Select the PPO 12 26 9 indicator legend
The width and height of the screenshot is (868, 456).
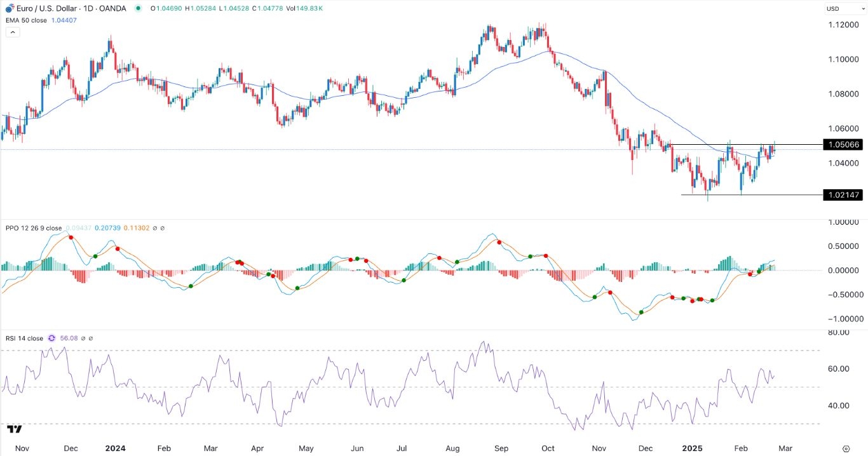[32, 228]
